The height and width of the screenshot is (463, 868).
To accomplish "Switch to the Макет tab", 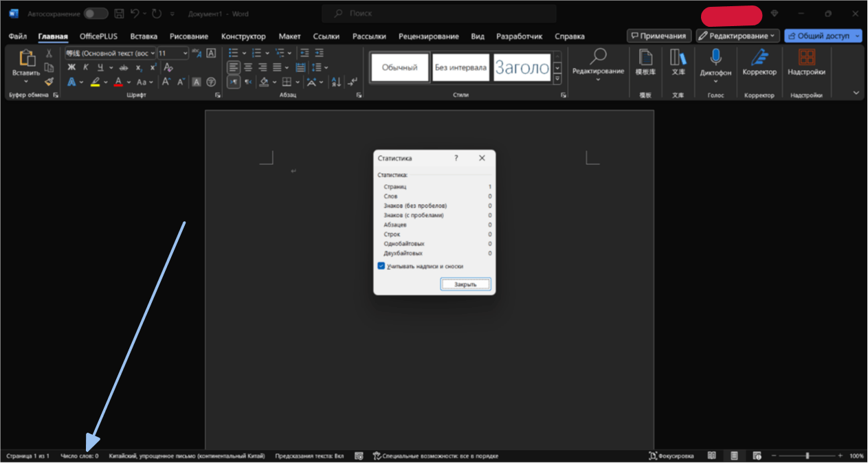I will (289, 36).
